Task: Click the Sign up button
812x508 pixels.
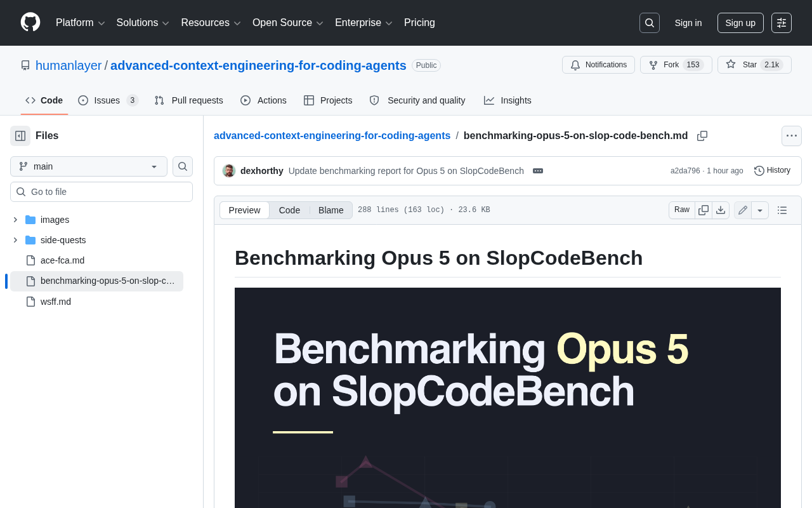Action: 740,23
